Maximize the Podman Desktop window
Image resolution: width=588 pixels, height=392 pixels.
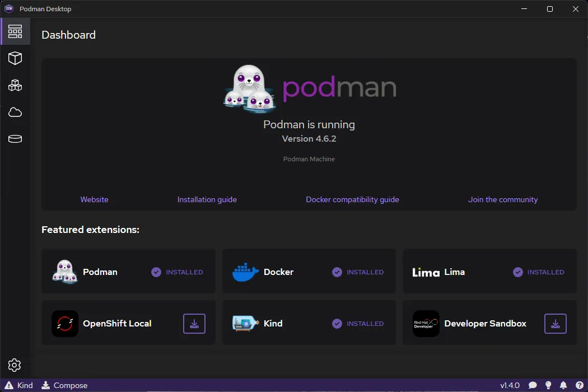click(x=550, y=8)
